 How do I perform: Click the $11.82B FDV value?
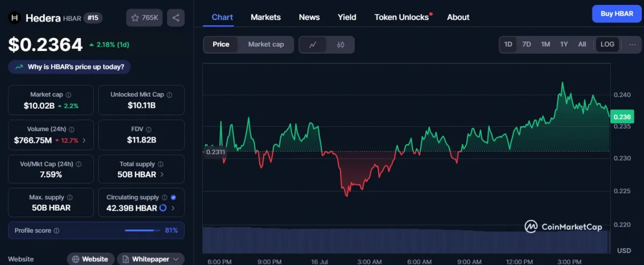coord(142,140)
